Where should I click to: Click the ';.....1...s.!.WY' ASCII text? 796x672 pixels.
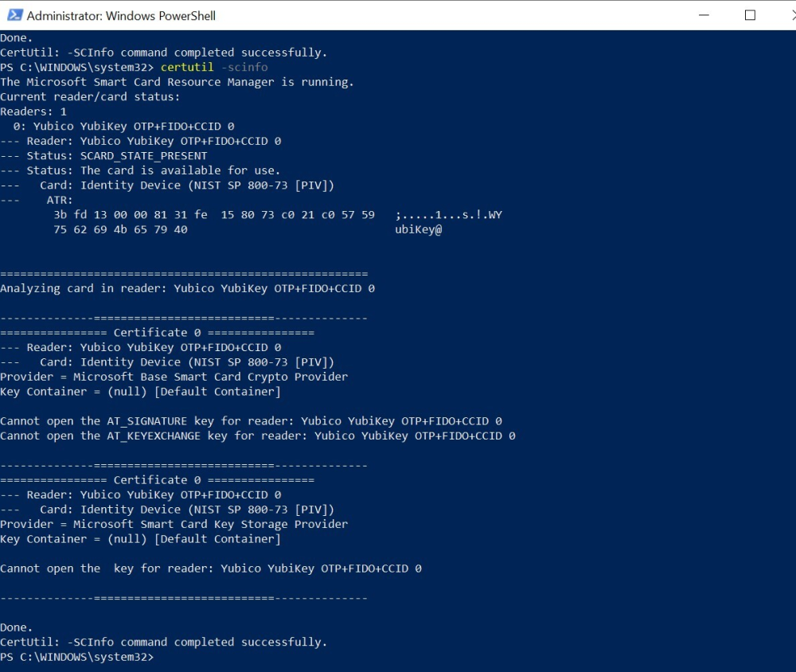448,214
